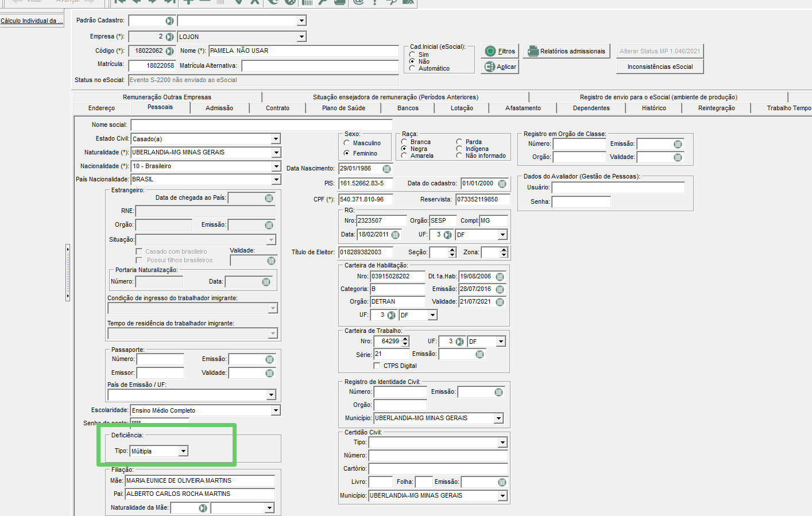Click the Filtros button

click(x=500, y=51)
